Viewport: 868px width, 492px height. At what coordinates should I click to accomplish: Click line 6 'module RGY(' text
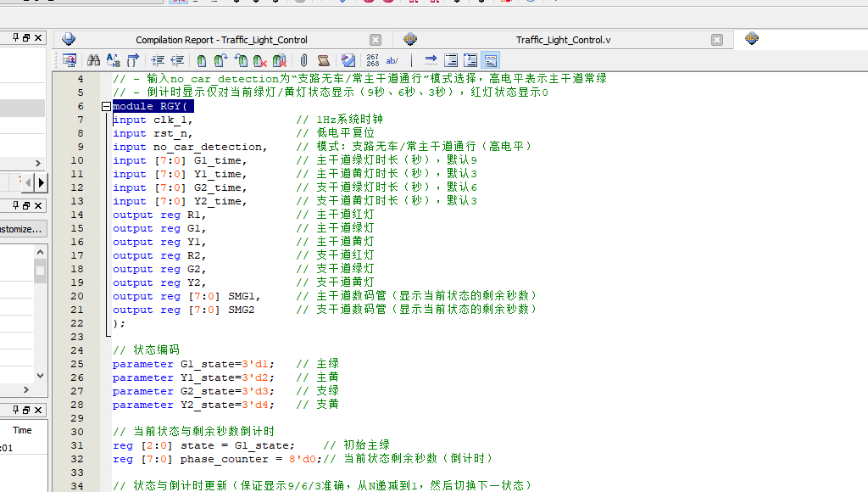[x=150, y=106]
